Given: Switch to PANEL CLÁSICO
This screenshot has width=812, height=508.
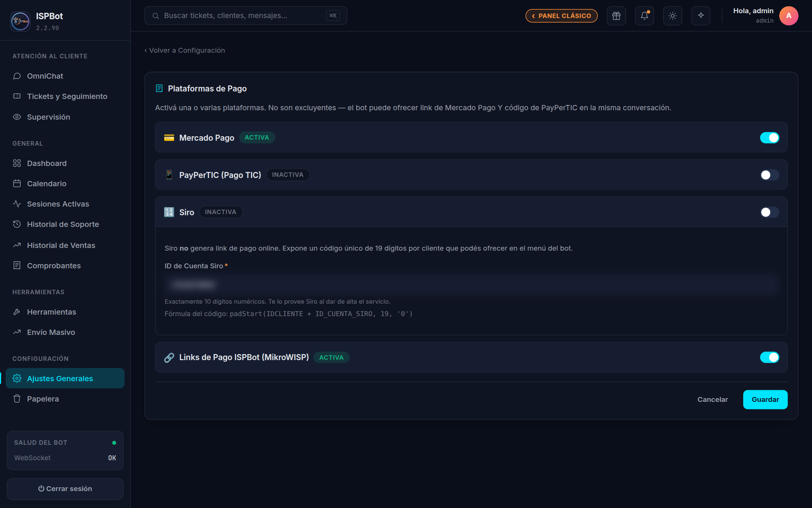Looking at the screenshot, I should point(561,16).
